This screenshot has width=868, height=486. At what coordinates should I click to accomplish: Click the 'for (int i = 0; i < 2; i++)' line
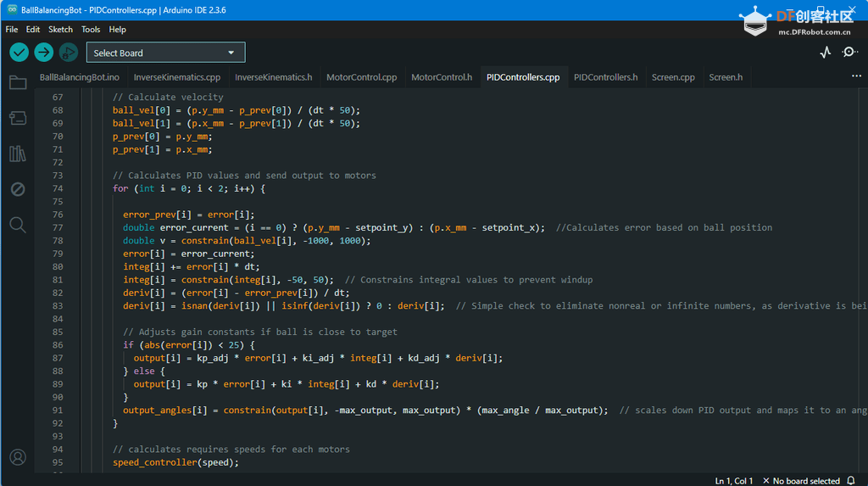pos(189,188)
